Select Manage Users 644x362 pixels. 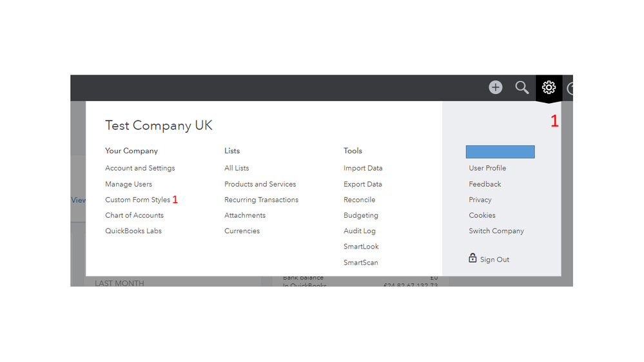point(128,184)
